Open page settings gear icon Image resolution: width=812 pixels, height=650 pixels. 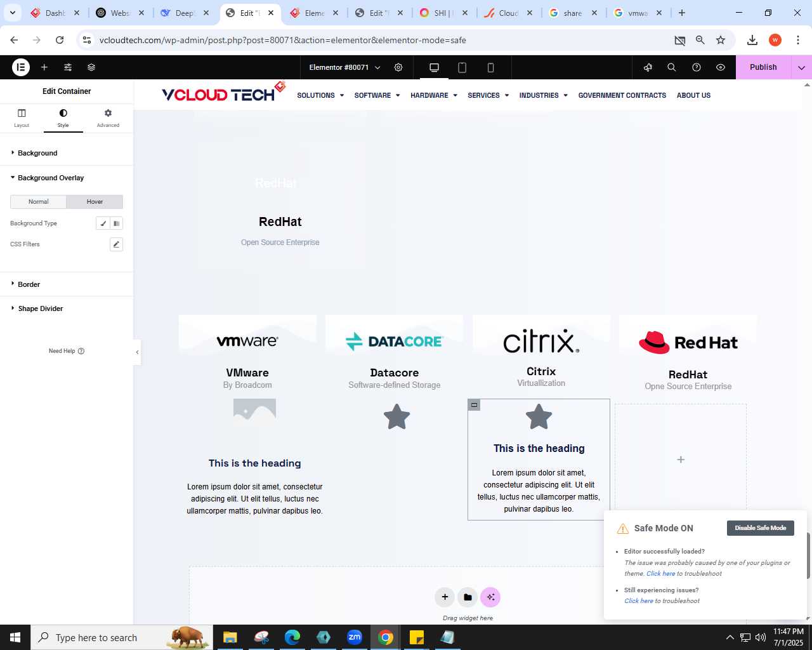tap(398, 67)
